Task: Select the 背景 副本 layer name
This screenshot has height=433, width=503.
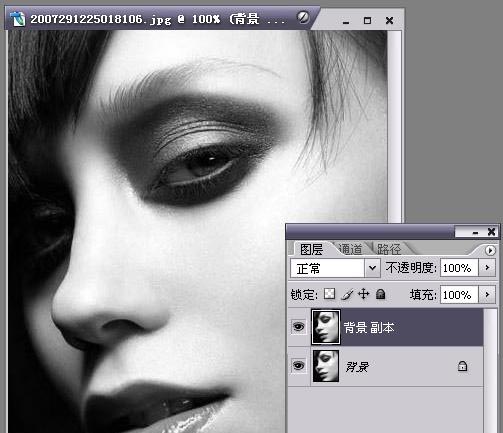Action: pos(369,328)
